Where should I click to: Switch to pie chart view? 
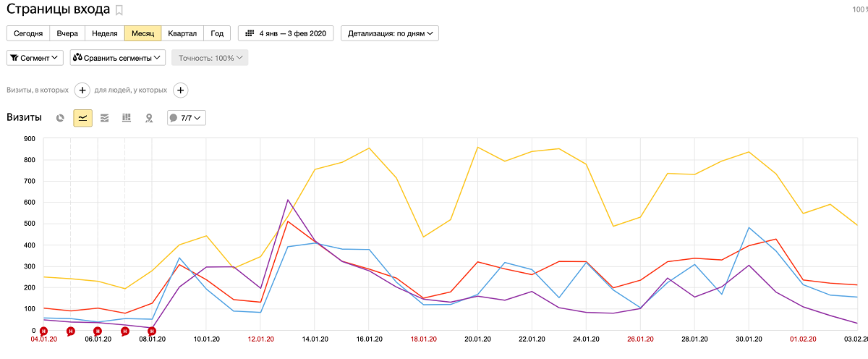click(61, 118)
